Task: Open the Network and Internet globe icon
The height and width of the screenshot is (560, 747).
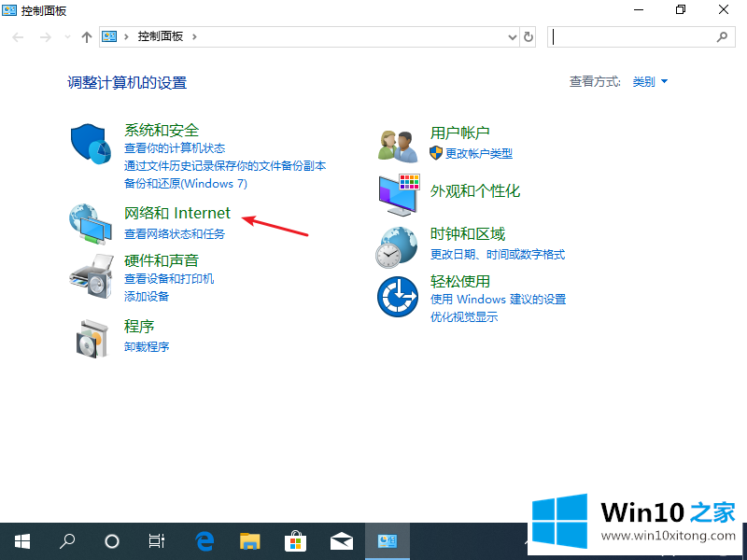Action: 91,224
